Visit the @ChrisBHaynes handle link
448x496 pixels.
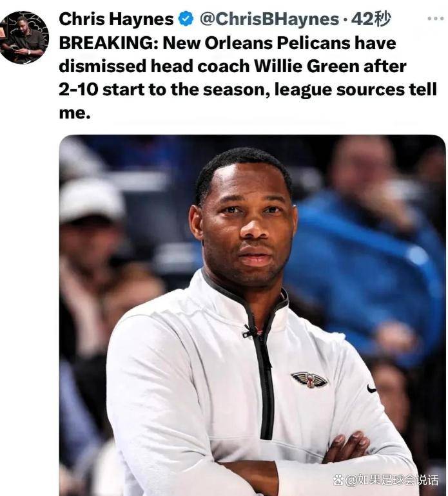click(269, 19)
